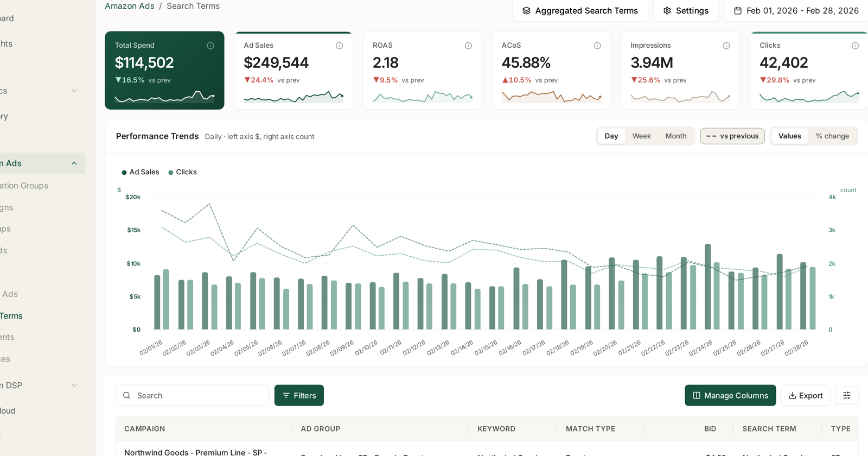Select the Month granularity tab

coord(676,136)
